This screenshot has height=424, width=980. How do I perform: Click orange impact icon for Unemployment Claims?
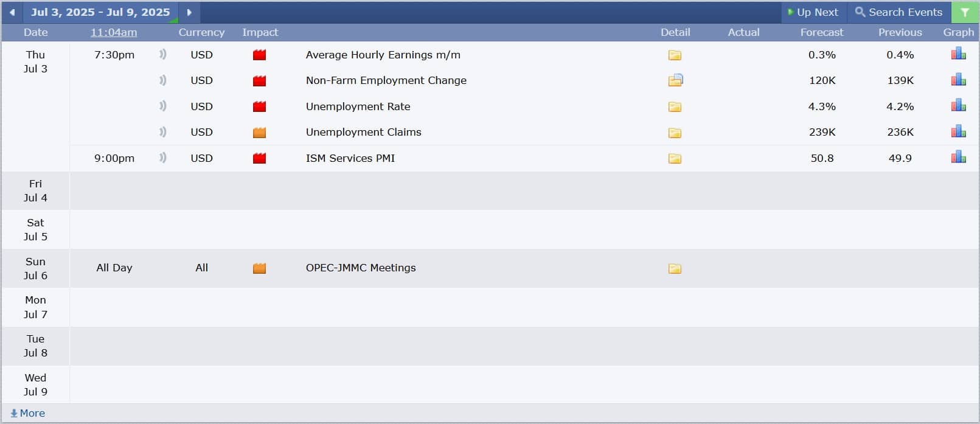click(x=260, y=132)
